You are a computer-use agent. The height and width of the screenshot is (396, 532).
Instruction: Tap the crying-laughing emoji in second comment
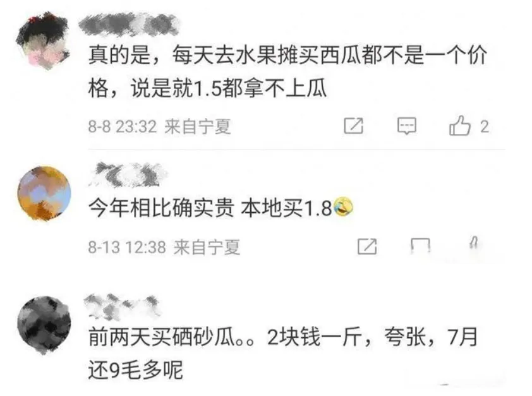pyautogui.click(x=343, y=207)
